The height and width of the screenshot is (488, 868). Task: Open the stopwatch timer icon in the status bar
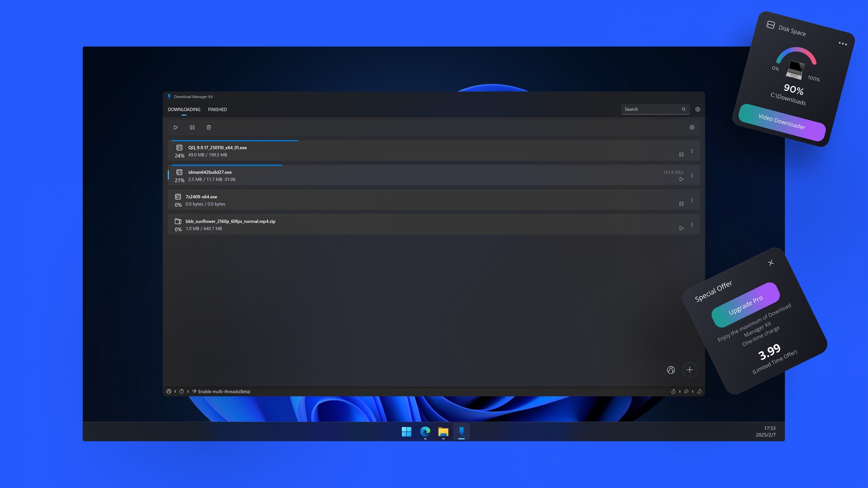coord(182,391)
